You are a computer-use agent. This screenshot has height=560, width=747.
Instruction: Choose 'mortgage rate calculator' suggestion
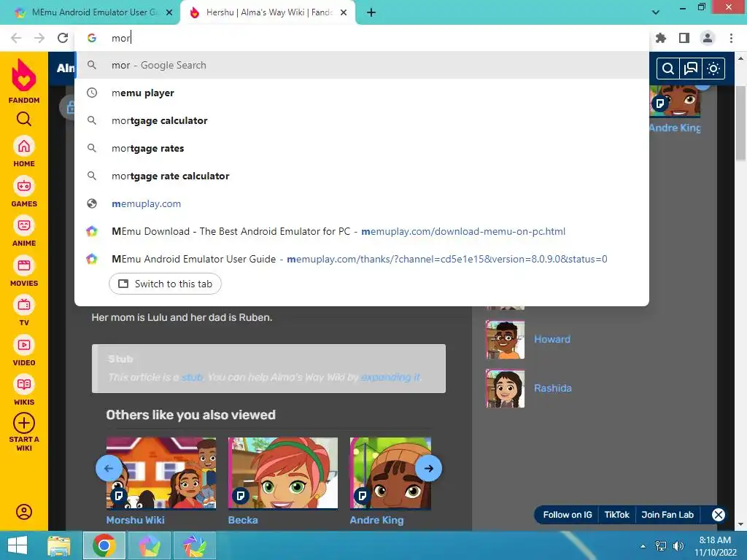(362, 176)
